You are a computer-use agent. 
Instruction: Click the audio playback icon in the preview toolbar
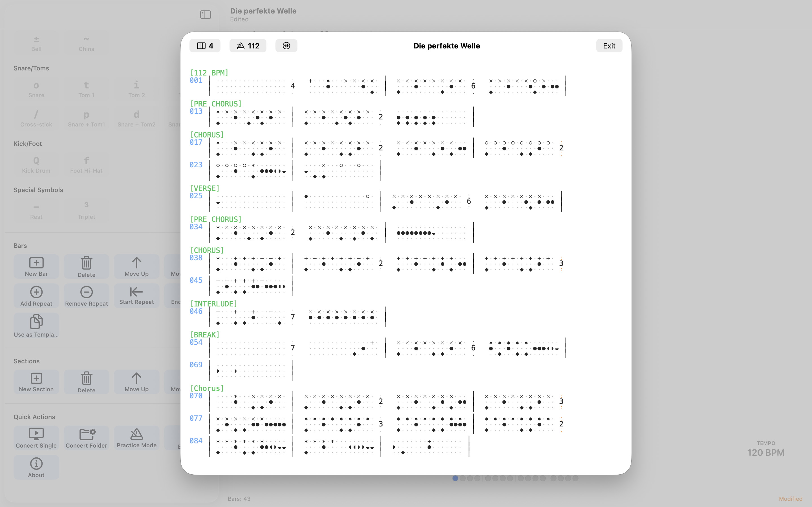tap(286, 46)
